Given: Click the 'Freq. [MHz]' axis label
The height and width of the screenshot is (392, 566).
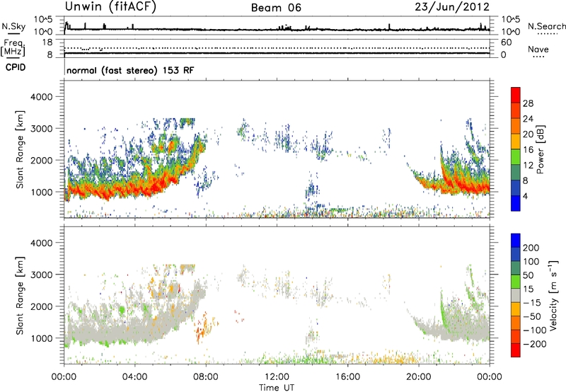Looking at the screenshot, I should [x=13, y=48].
